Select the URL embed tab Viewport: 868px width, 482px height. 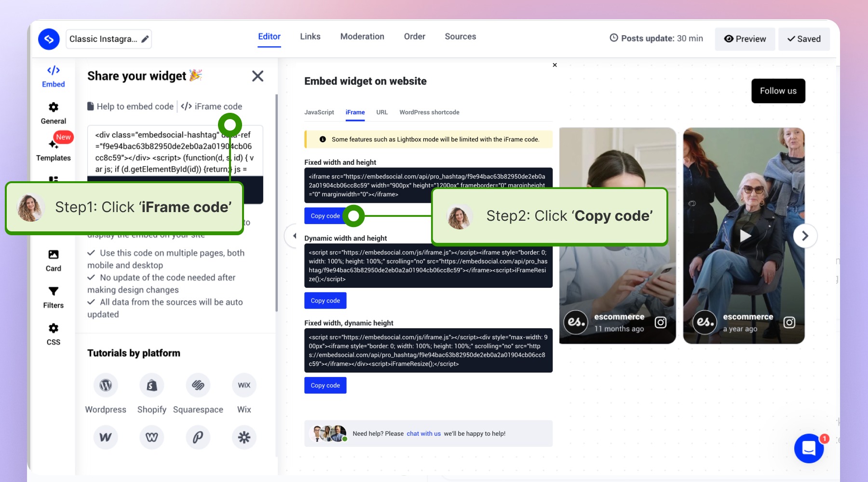pos(382,112)
